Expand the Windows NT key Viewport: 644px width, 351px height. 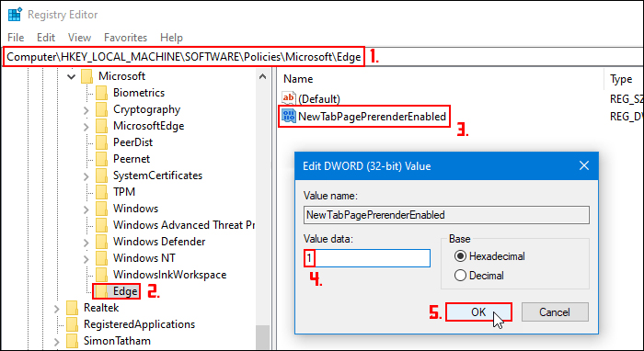(86, 258)
